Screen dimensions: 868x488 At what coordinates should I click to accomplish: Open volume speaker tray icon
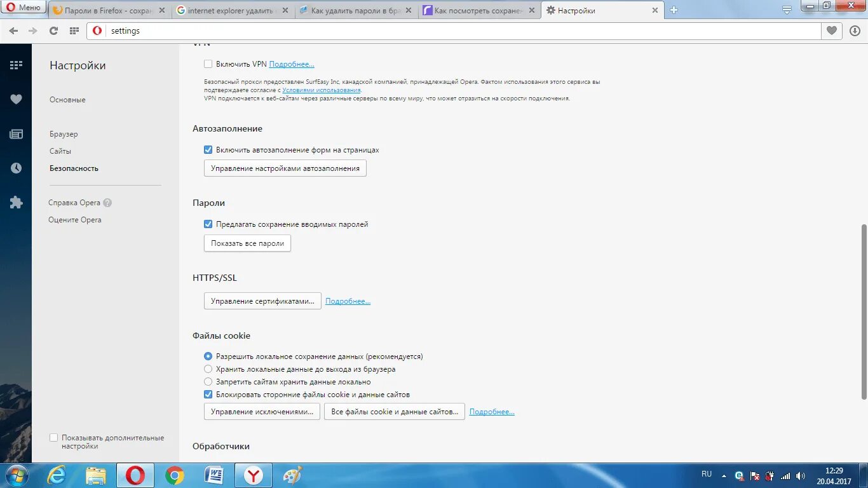801,475
